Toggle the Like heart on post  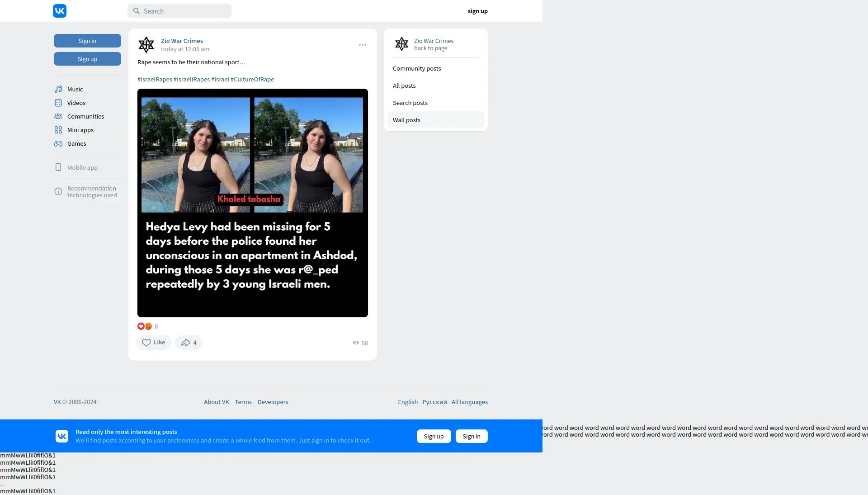pyautogui.click(x=146, y=343)
